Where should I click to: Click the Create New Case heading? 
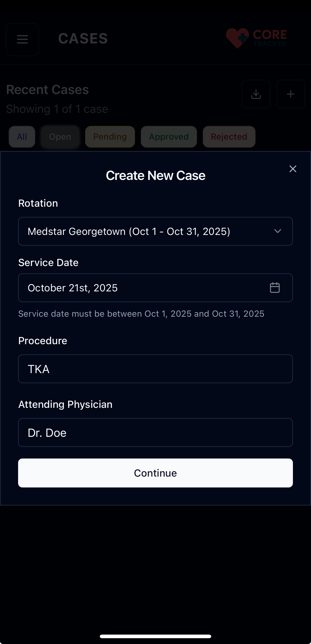tap(155, 176)
